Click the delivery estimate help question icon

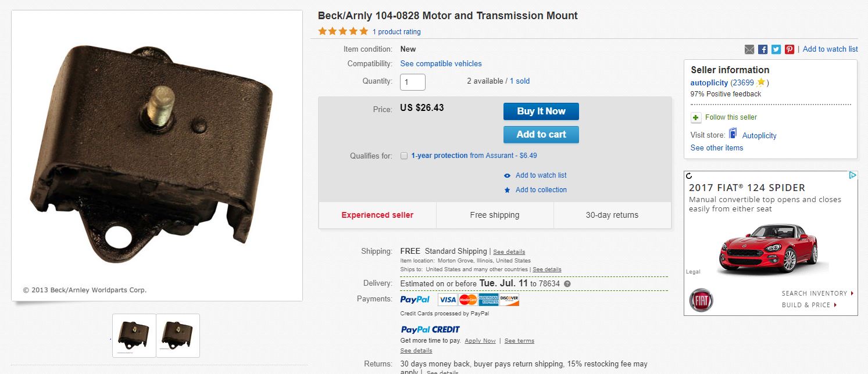pyautogui.click(x=567, y=284)
